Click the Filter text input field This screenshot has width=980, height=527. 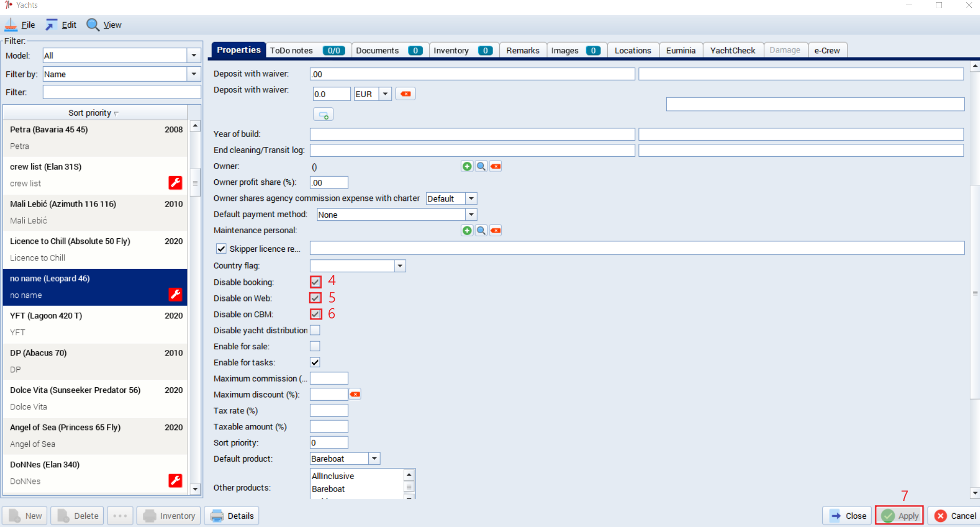122,92
